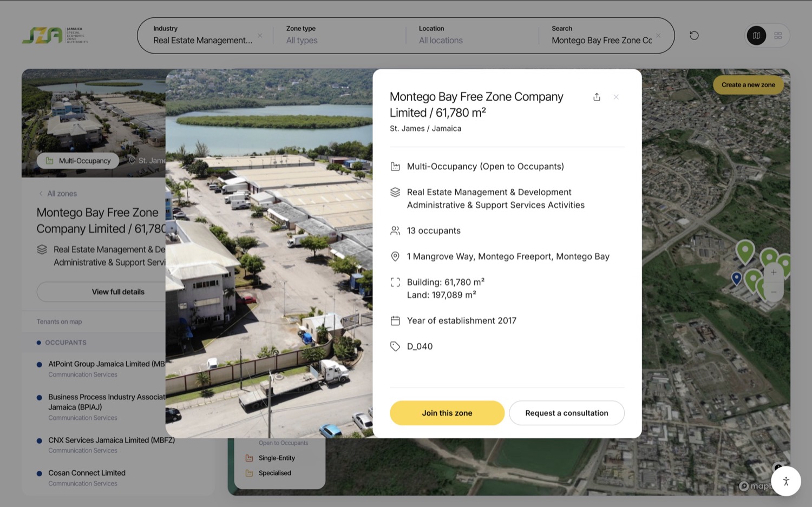This screenshot has width=812, height=507.
Task: Click the "Land: 197,089 m²" line
Action: pyautogui.click(x=441, y=295)
